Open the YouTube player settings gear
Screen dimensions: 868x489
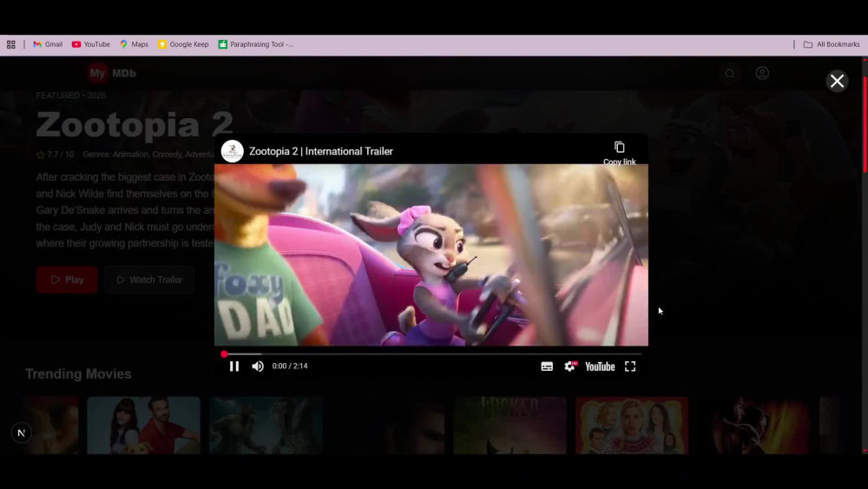pos(570,367)
